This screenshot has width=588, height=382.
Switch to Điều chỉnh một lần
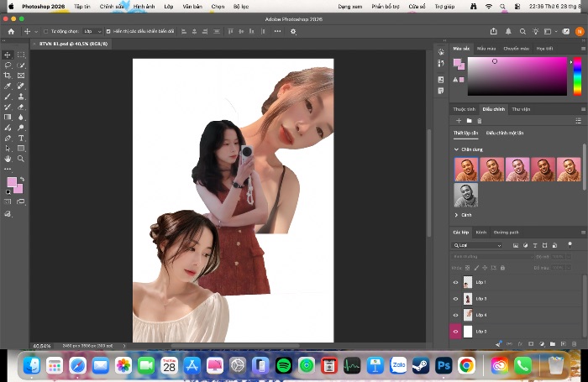pos(505,133)
